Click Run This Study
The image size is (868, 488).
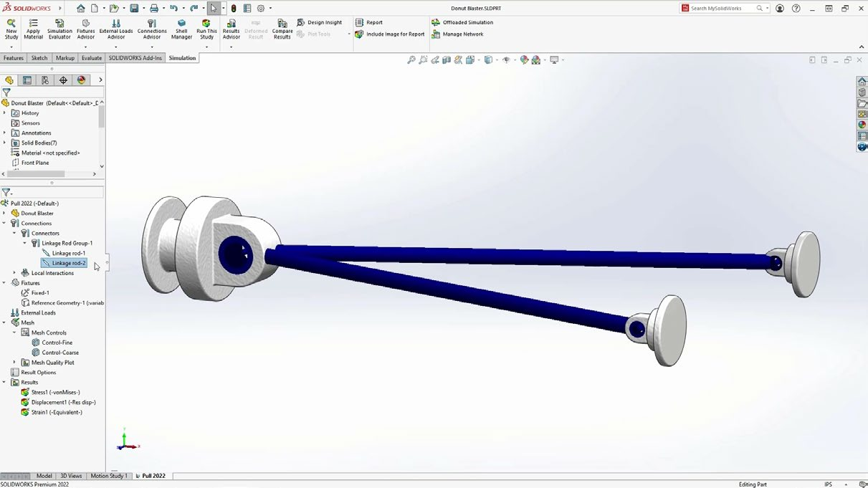[206, 28]
